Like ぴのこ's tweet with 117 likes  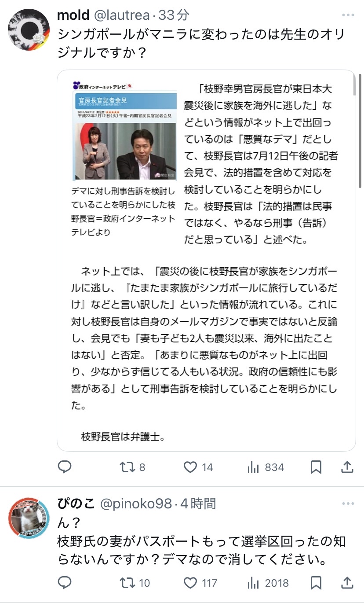pos(200,583)
